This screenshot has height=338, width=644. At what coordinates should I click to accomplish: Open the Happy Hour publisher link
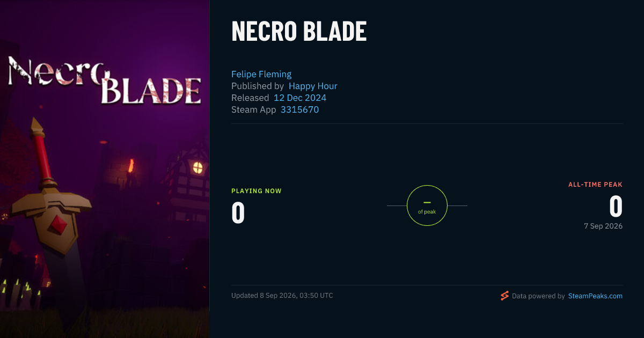click(x=313, y=86)
